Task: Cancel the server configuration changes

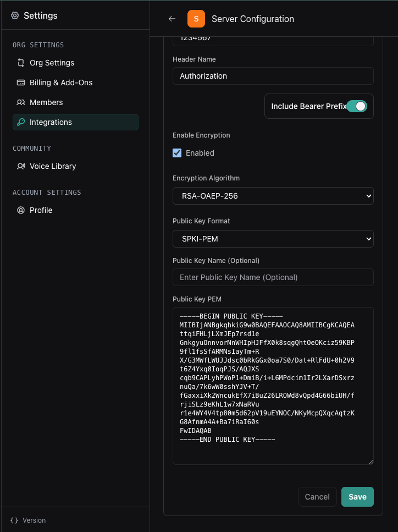Action: [x=317, y=497]
